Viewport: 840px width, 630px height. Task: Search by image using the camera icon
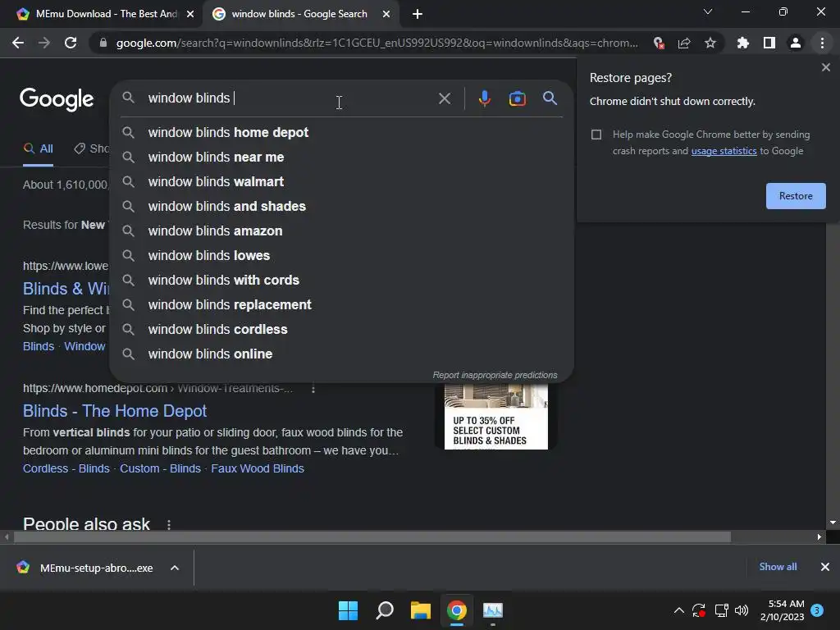pyautogui.click(x=517, y=98)
